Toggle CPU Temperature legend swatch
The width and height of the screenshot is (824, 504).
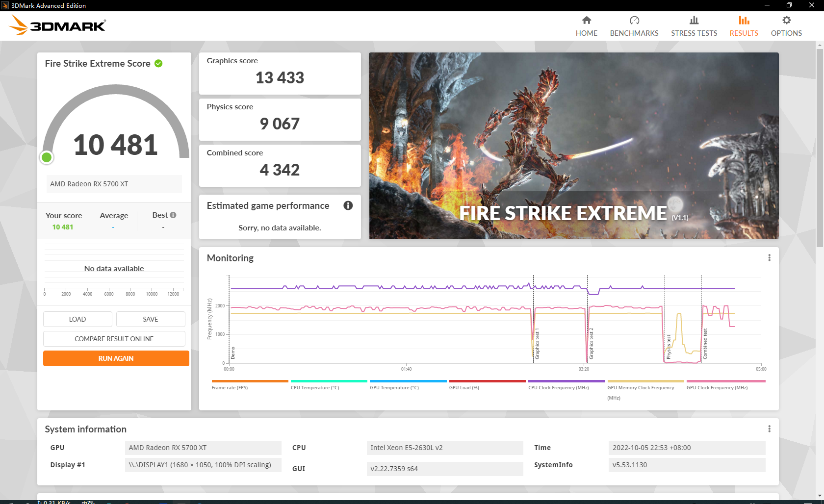point(329,381)
